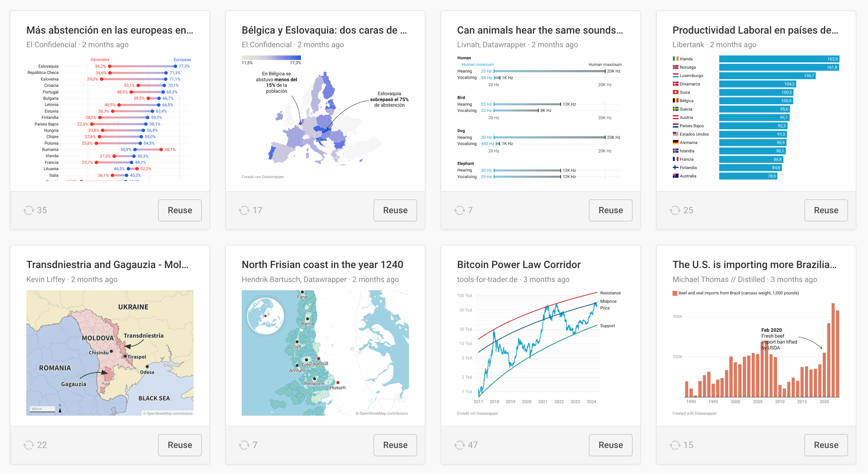Open the 'Bitcoin Power Law Corridor' chart title
Screen dimensions: 868x474
pyautogui.click(x=519, y=265)
